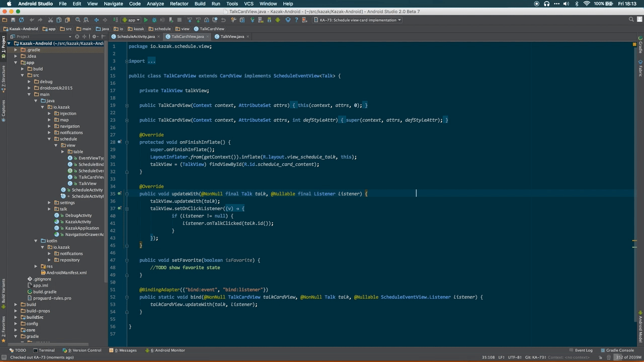Screen dimensions: 644x362
Task: Expand the droidconUk2015 folder node
Action: point(29,88)
